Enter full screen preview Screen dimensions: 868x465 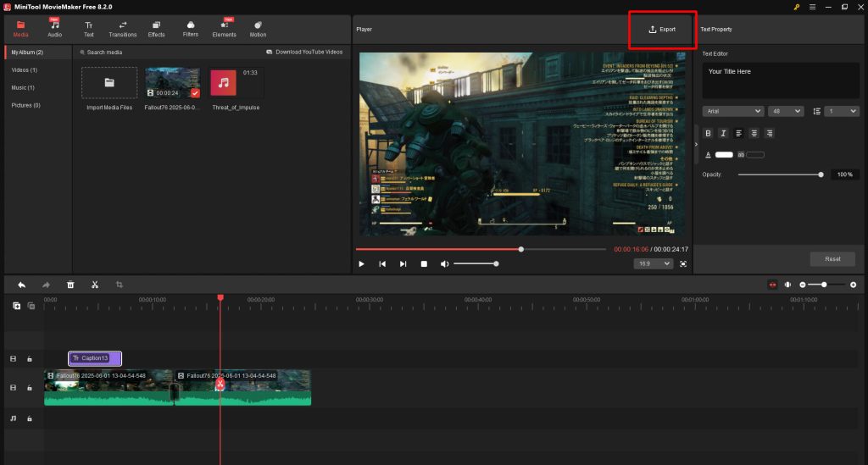[x=683, y=263]
